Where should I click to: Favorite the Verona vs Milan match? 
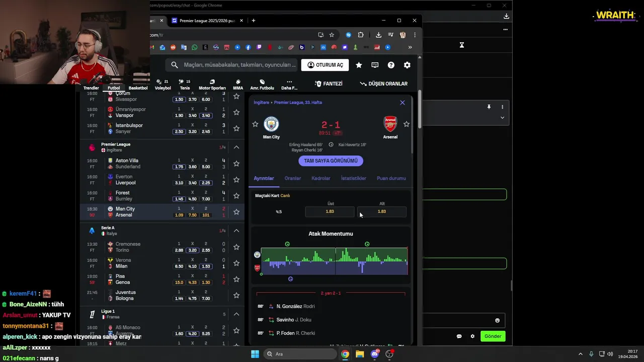(236, 263)
